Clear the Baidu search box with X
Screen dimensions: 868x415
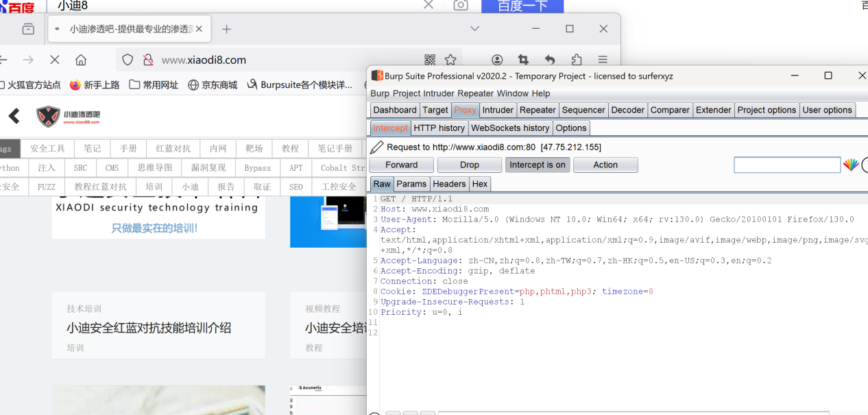click(429, 5)
